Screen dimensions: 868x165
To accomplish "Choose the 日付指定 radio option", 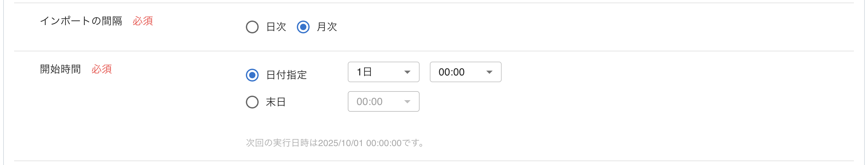I will (252, 75).
